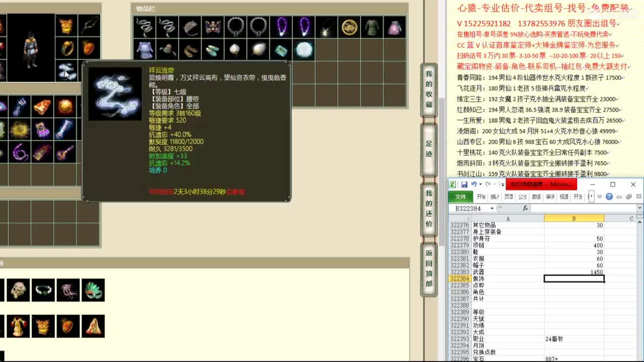Click the white fluffy fan item icon
This screenshot has height=362, width=644.
pos(258,49)
